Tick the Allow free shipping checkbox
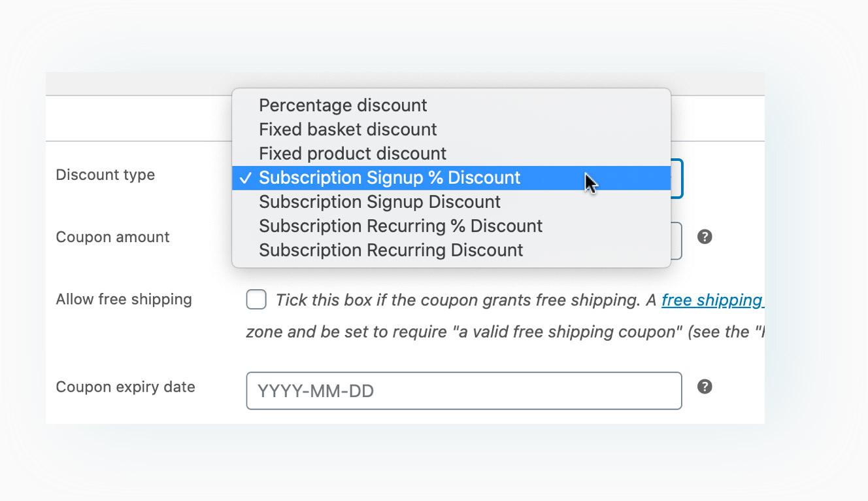 [x=256, y=300]
